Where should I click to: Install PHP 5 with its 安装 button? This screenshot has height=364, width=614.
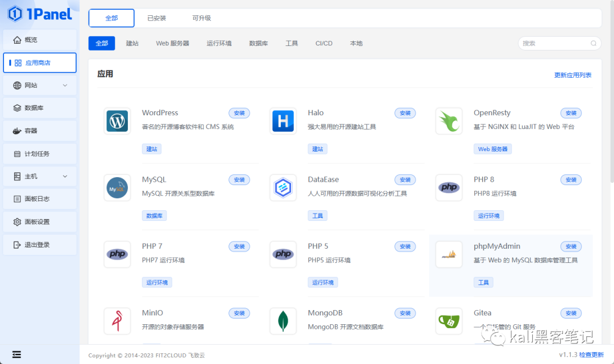405,246
